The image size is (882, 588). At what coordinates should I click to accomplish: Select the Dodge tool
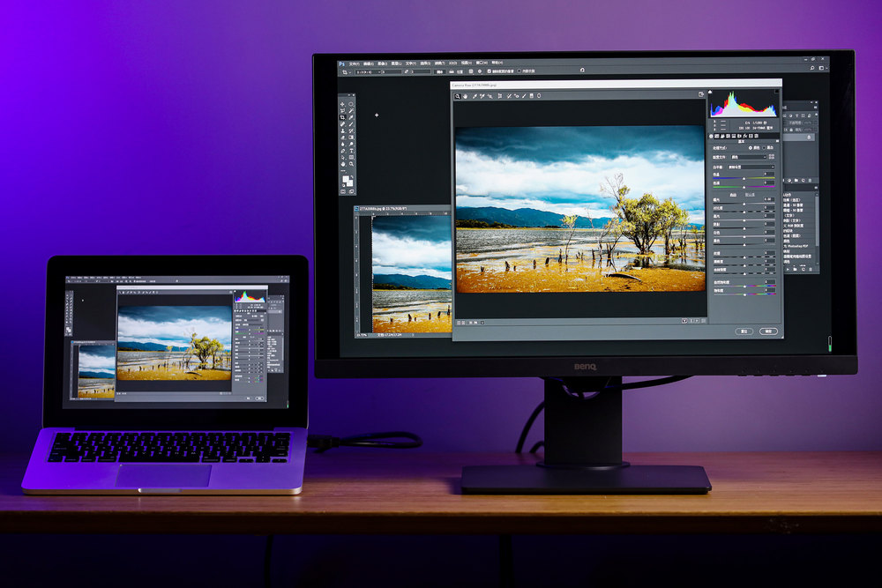351,145
